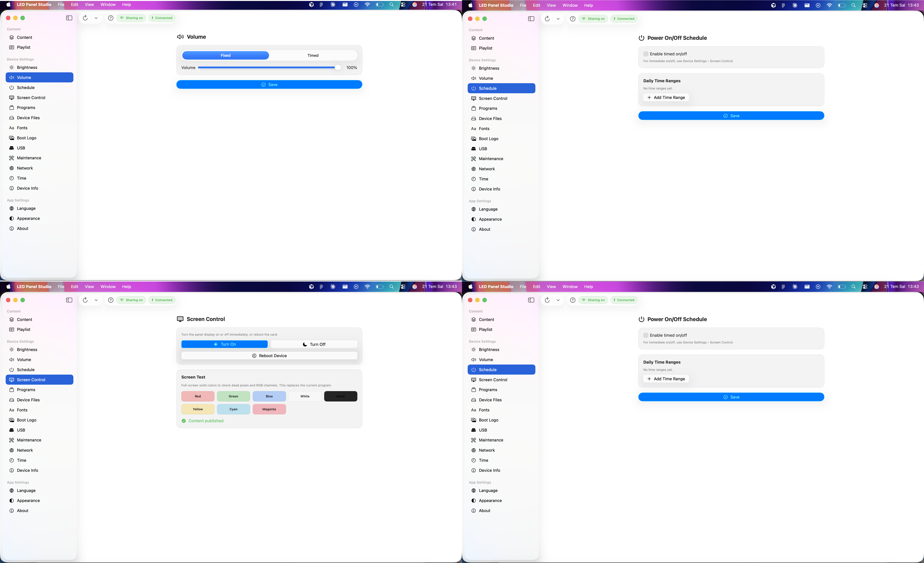Open Time in the Volume window sidebar
924x563 pixels.
(x=39, y=178)
